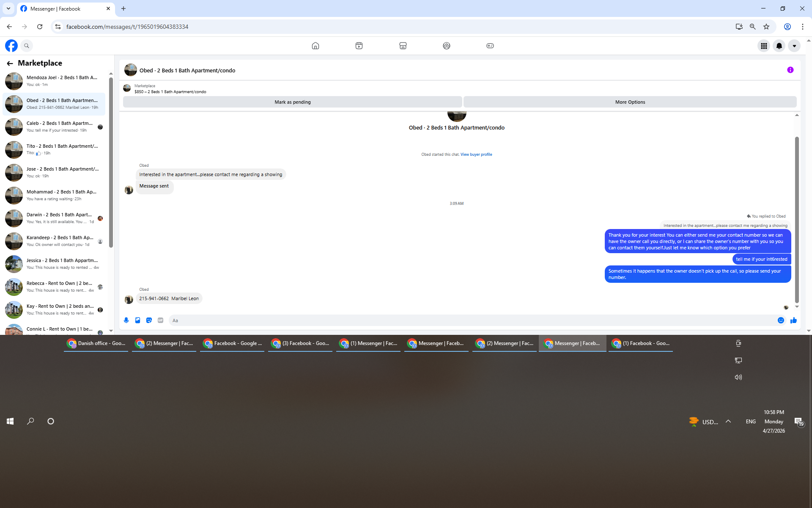This screenshot has width=812, height=508.
Task: Open View buyer profile link
Action: [x=476, y=155]
